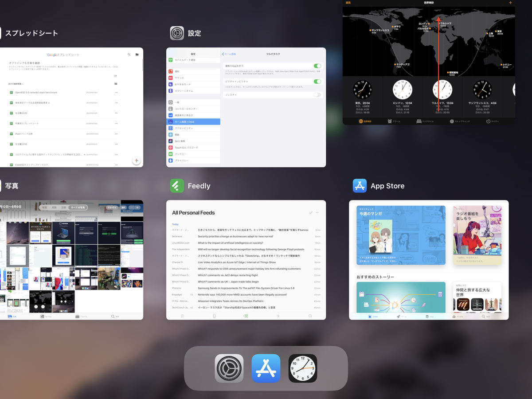Select コントロールセンター in the Settings sidebar
The width and height of the screenshot is (532, 399).
(x=193, y=109)
